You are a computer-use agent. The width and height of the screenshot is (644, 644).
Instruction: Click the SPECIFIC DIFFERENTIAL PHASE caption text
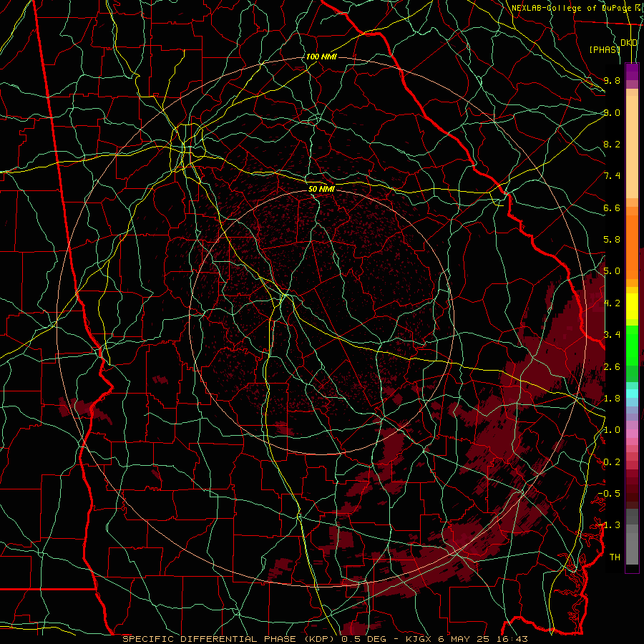click(x=209, y=639)
